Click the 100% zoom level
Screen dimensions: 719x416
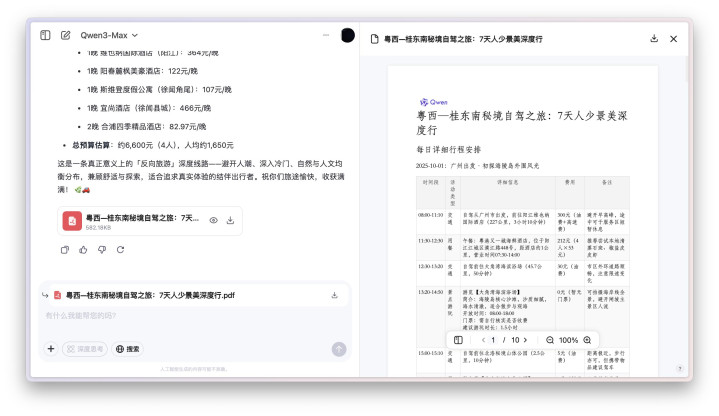tap(568, 340)
